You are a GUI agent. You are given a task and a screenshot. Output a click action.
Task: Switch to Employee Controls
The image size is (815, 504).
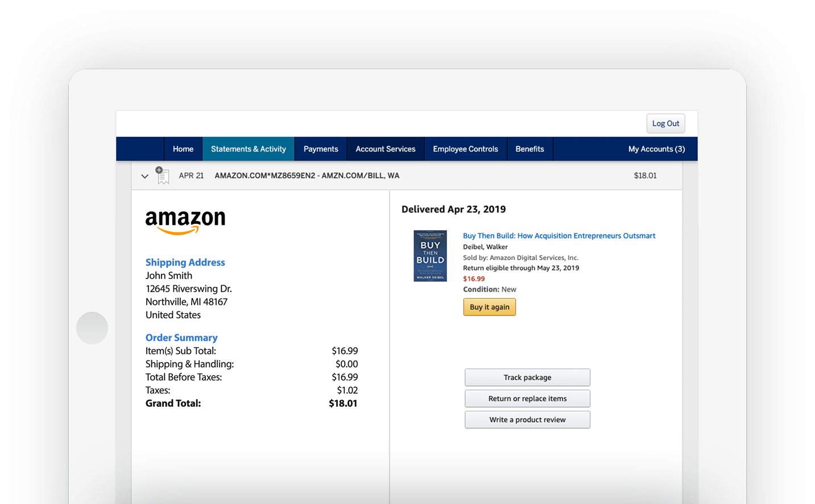[465, 149]
